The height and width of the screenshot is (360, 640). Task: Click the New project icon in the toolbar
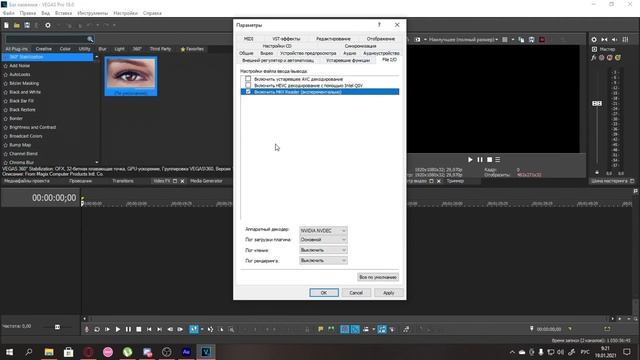[7, 25]
